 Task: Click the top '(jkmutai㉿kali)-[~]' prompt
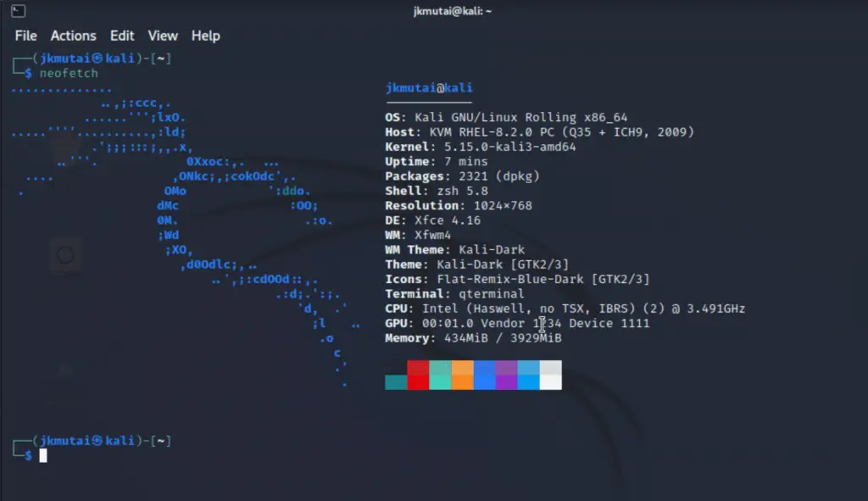102,58
